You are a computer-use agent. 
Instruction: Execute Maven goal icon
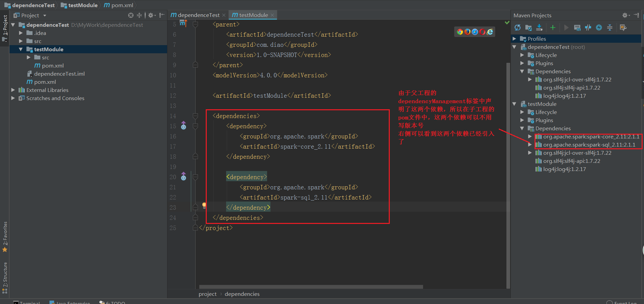(x=577, y=27)
